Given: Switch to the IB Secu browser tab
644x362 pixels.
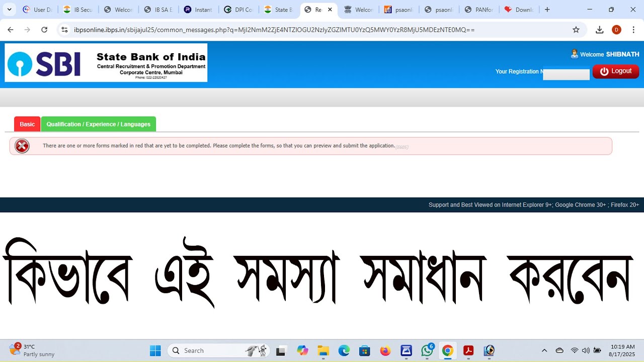Looking at the screenshot, I should click(77, 10).
